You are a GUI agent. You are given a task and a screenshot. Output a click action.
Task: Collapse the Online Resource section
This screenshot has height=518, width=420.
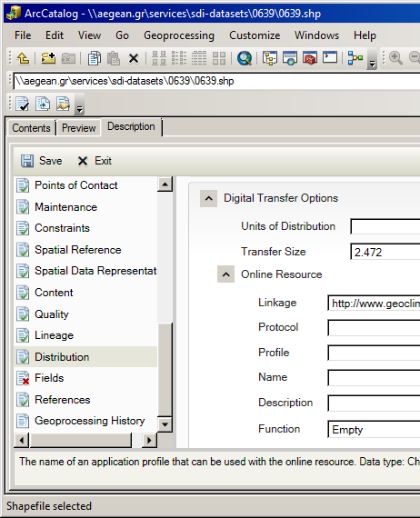226,274
